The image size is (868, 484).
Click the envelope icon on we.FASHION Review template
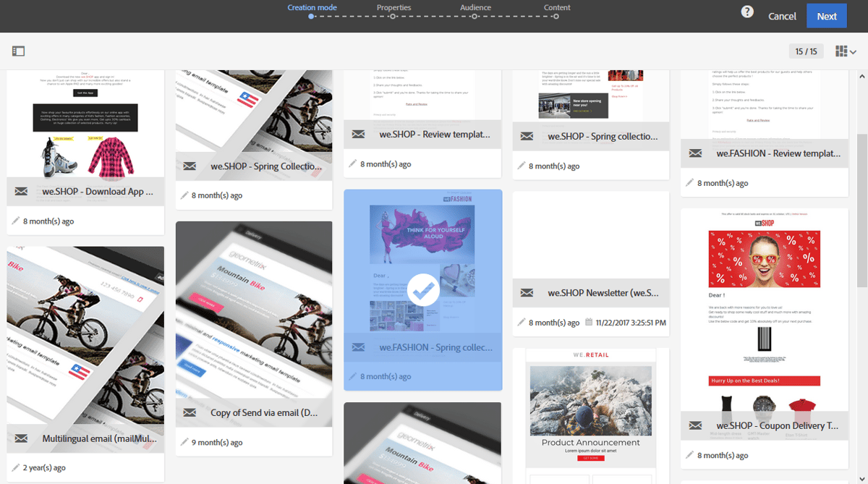[x=695, y=153]
